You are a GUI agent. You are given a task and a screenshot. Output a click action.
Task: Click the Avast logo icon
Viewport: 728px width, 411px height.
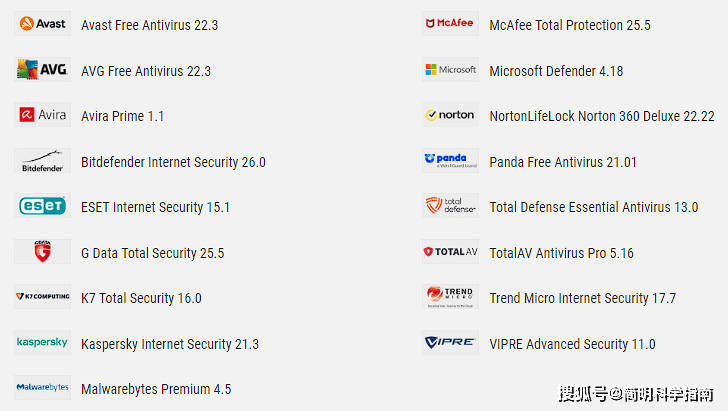pos(42,24)
